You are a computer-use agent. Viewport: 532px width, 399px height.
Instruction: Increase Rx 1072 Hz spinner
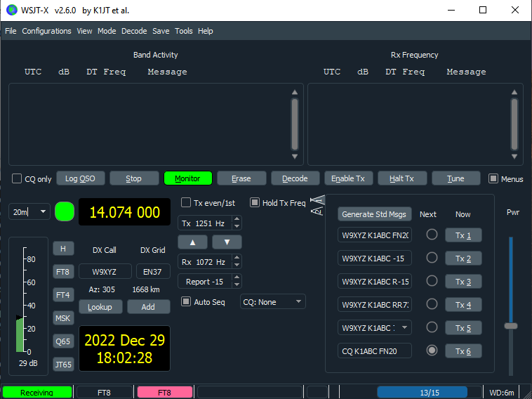click(x=237, y=258)
